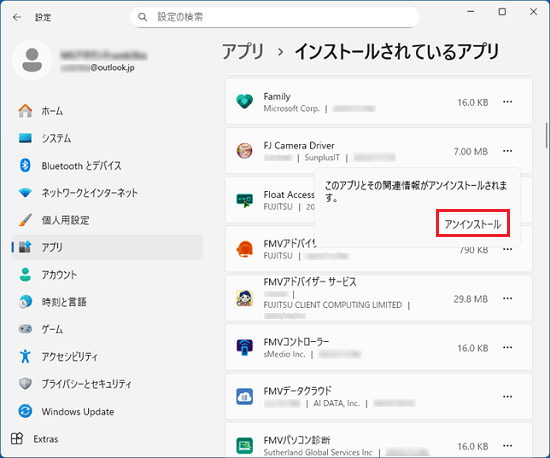Open more options for FMVパソコン診断
550x458 pixels.
508,446
